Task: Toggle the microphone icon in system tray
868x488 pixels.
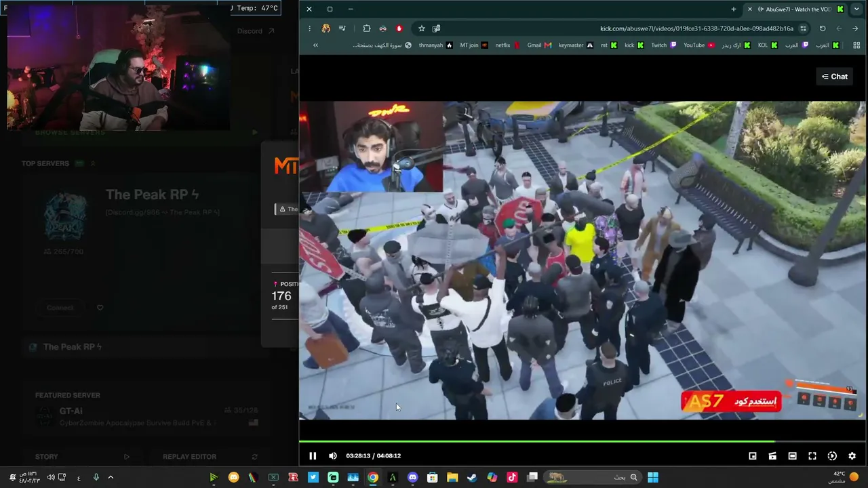Action: (96, 477)
